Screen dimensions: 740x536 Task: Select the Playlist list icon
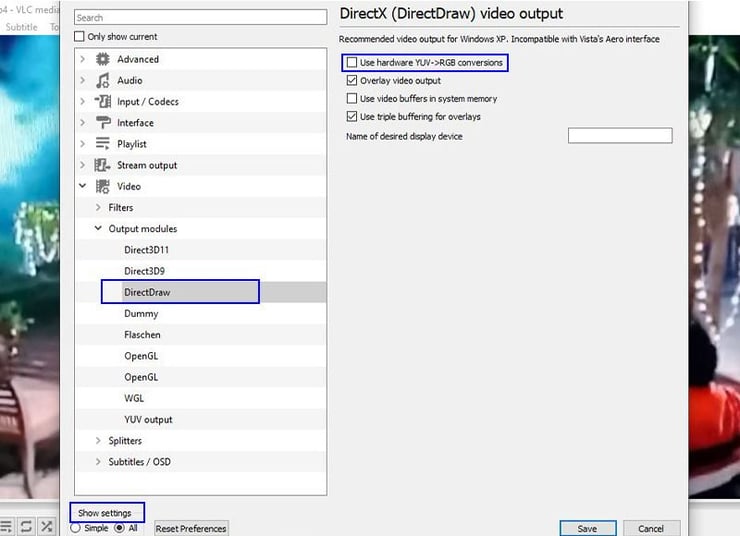point(102,144)
